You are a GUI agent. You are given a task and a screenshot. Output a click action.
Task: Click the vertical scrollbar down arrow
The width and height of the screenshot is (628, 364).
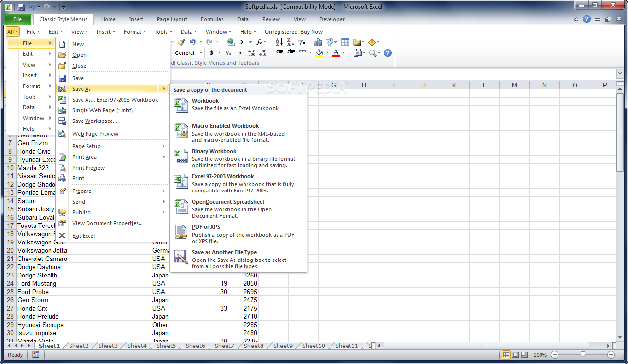[620, 337]
